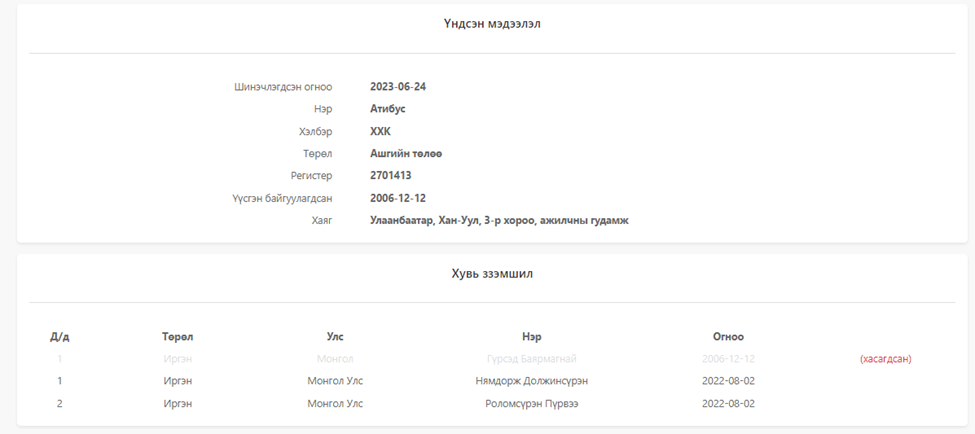Screen dimensions: 975x434
Task: Select the updated date value 2023-06-24
Action: coord(398,86)
